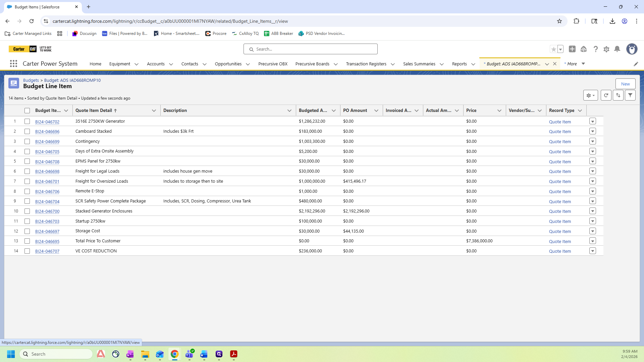Open the Home navigation tab
This screenshot has width=644, height=362.
point(95,64)
